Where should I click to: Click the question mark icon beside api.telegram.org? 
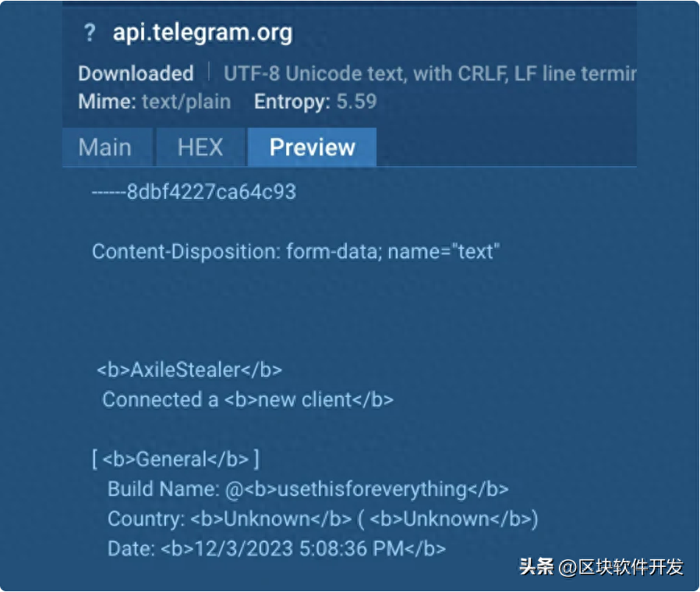pos(90,33)
